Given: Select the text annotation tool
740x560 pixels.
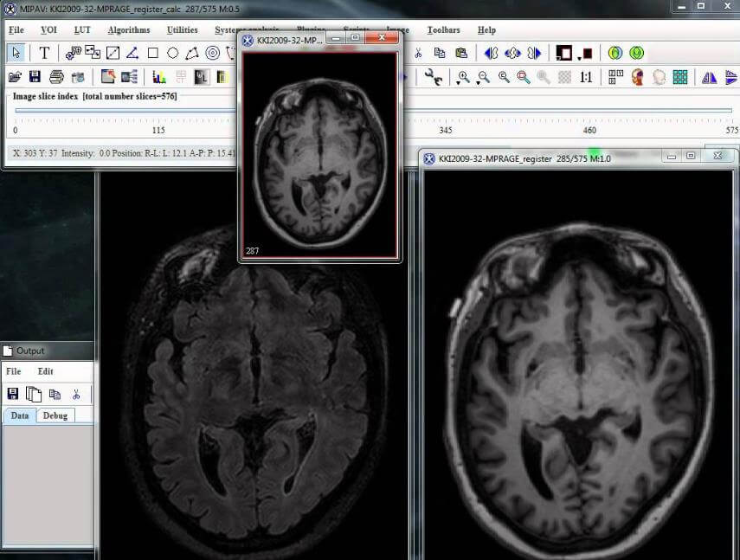Looking at the screenshot, I should (x=44, y=53).
